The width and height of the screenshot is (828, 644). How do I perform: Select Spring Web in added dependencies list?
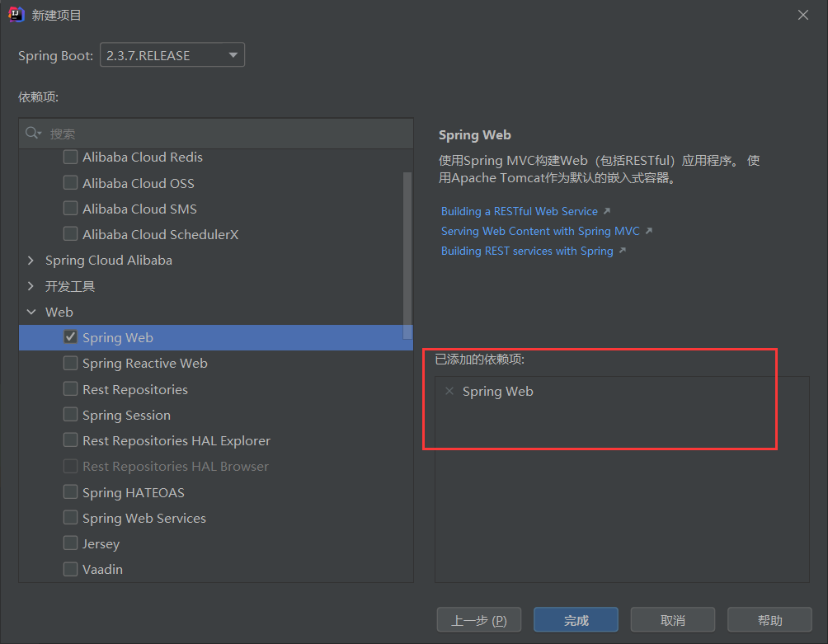tap(498, 392)
